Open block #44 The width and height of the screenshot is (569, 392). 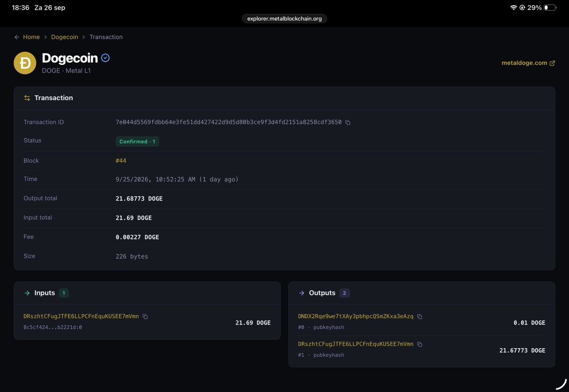coord(121,161)
